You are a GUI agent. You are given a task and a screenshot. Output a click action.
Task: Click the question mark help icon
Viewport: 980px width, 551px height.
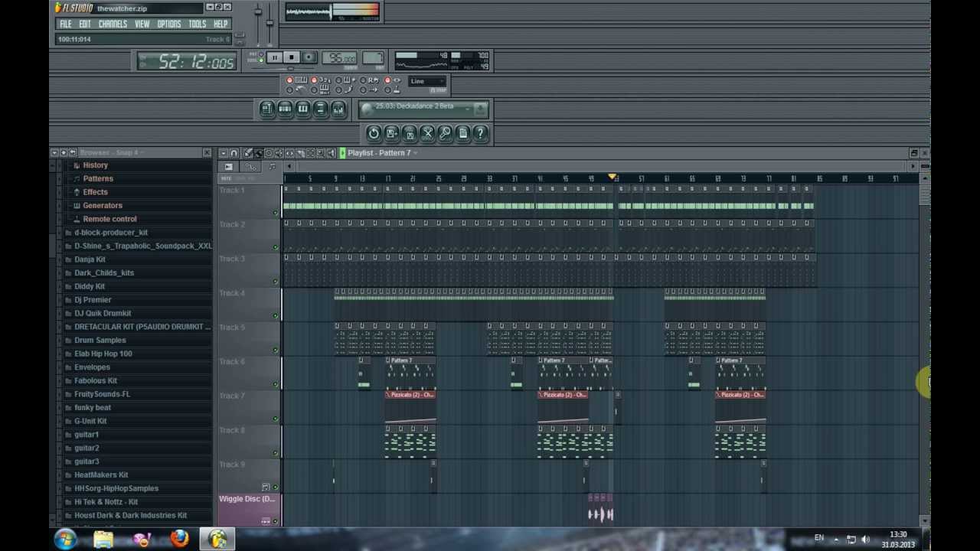[480, 134]
